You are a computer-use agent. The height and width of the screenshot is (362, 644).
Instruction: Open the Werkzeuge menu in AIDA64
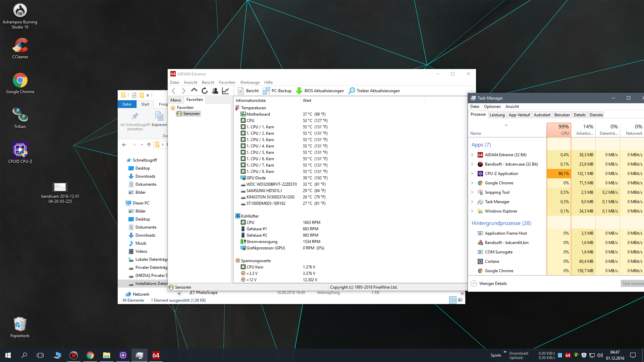250,82
